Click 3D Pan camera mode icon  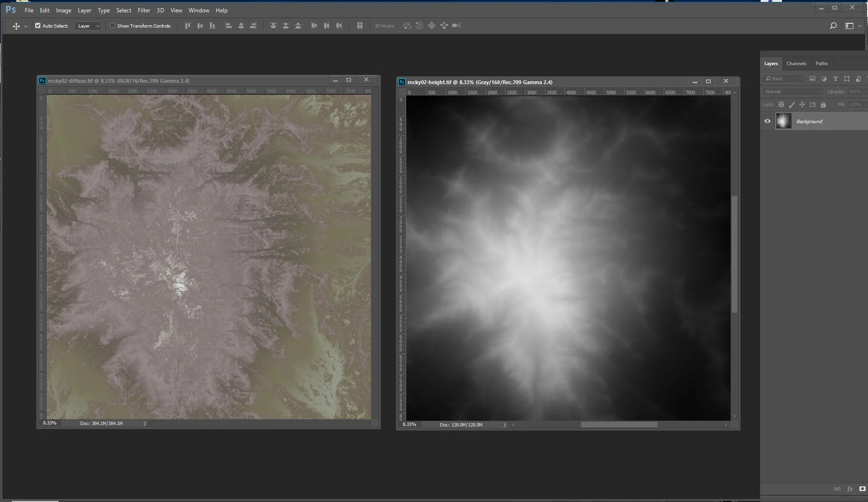[x=431, y=26]
